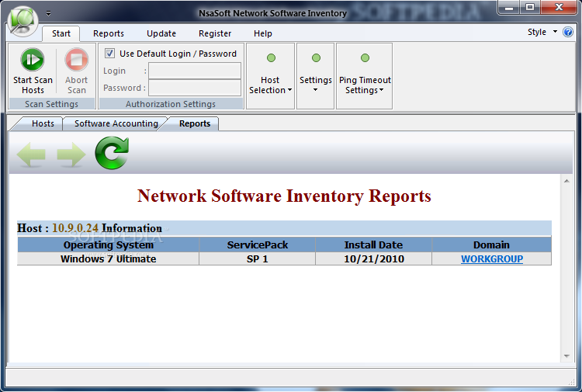Image resolution: width=582 pixels, height=392 pixels.
Task: Click the Install Date column header
Action: point(374,245)
